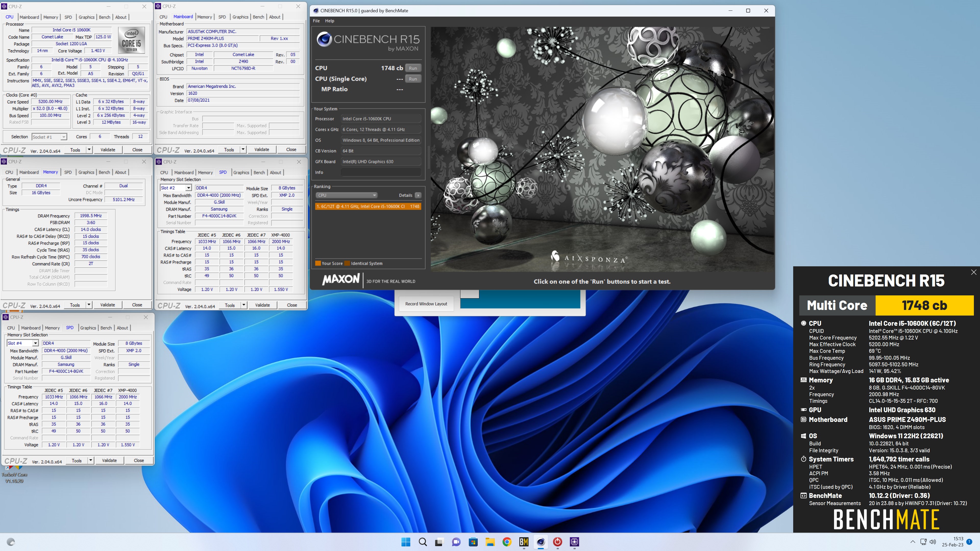Click the purple CPU-Z taskbar icon
Image resolution: width=980 pixels, height=551 pixels.
pos(574,542)
